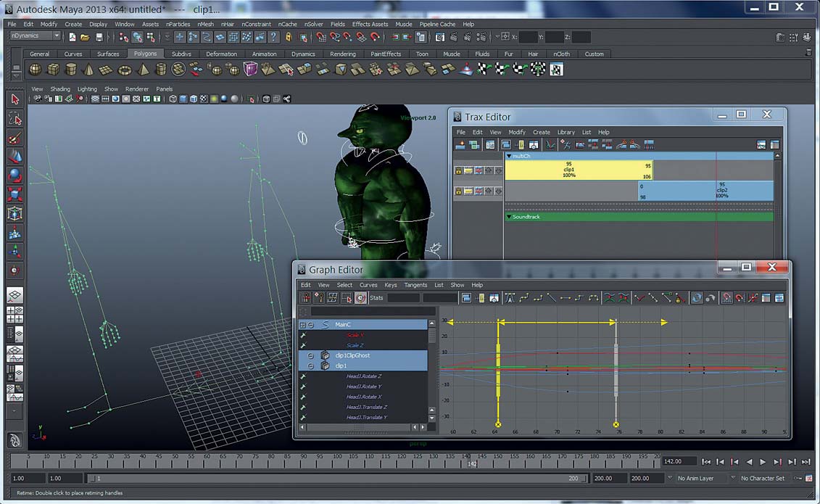The width and height of the screenshot is (820, 504).
Task: Set spline tangents in Graph Editor toolbar
Action: click(x=523, y=298)
